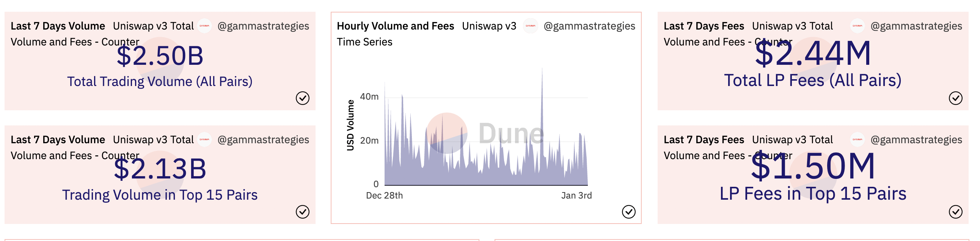Click gammastrategies avatar in LP Fees Top 15 panel

tap(857, 139)
